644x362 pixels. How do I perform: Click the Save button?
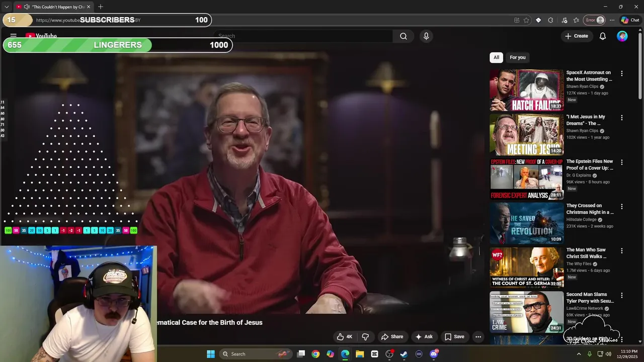[x=454, y=337]
